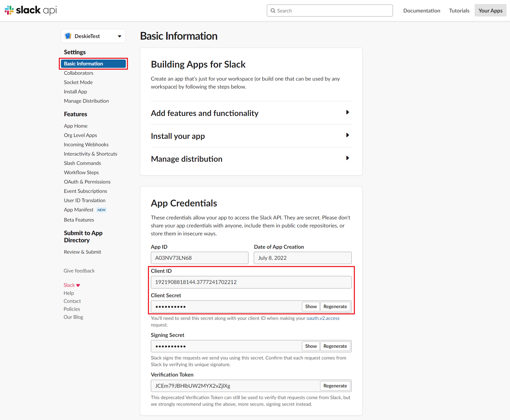Open the Help link
The width and height of the screenshot is (510, 420).
click(x=69, y=293)
